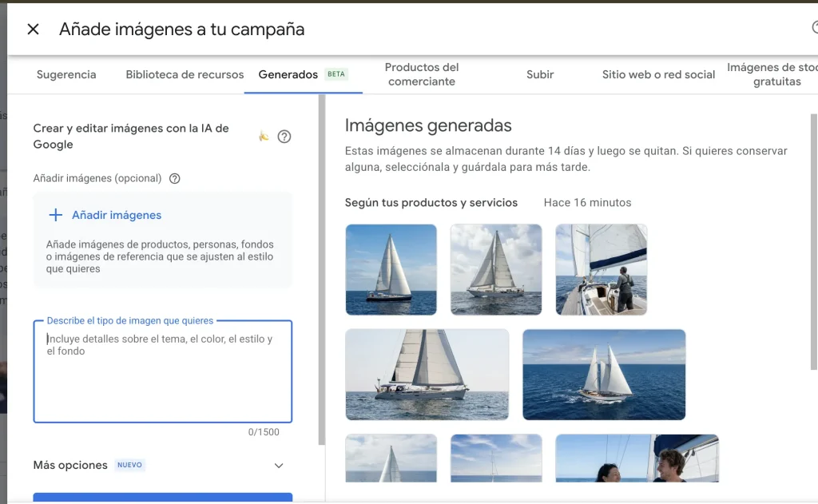Image resolution: width=818 pixels, height=504 pixels.
Task: Open Productos del comerciante tab
Action: [422, 74]
